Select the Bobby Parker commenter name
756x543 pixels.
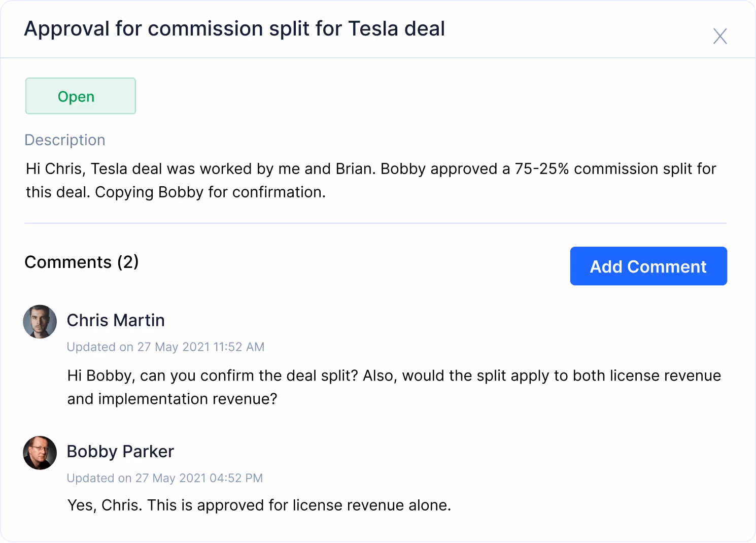click(x=120, y=451)
